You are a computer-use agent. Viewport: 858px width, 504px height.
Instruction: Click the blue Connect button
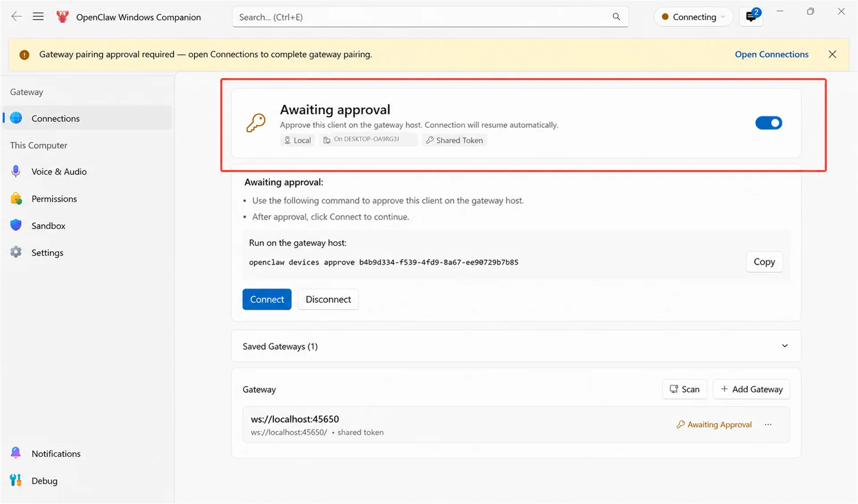coord(267,299)
